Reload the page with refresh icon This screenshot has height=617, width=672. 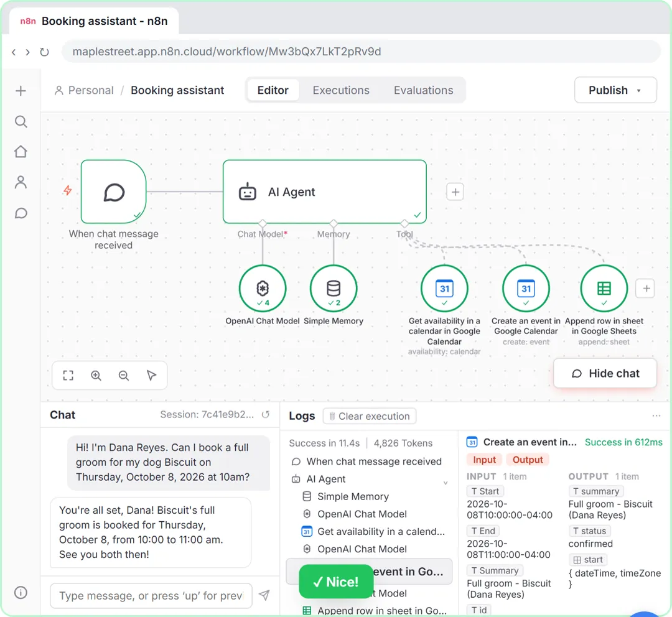(44, 52)
